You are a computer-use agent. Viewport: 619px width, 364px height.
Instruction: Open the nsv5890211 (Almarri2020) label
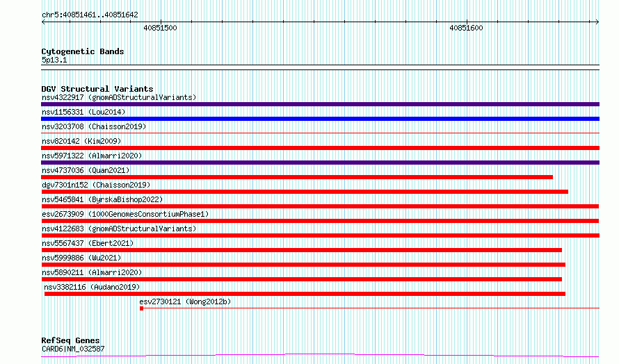[92, 272]
